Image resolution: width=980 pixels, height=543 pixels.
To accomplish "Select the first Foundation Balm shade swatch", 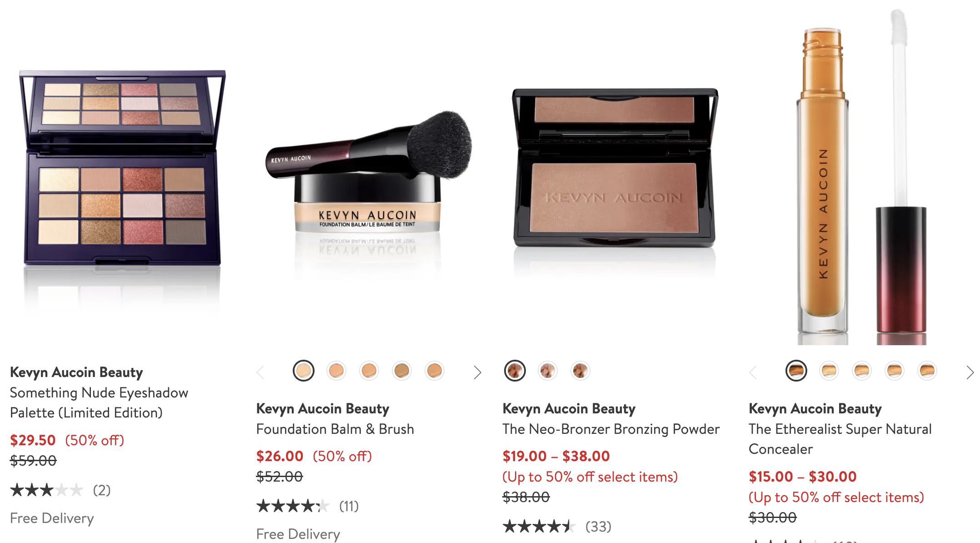I will click(x=304, y=371).
